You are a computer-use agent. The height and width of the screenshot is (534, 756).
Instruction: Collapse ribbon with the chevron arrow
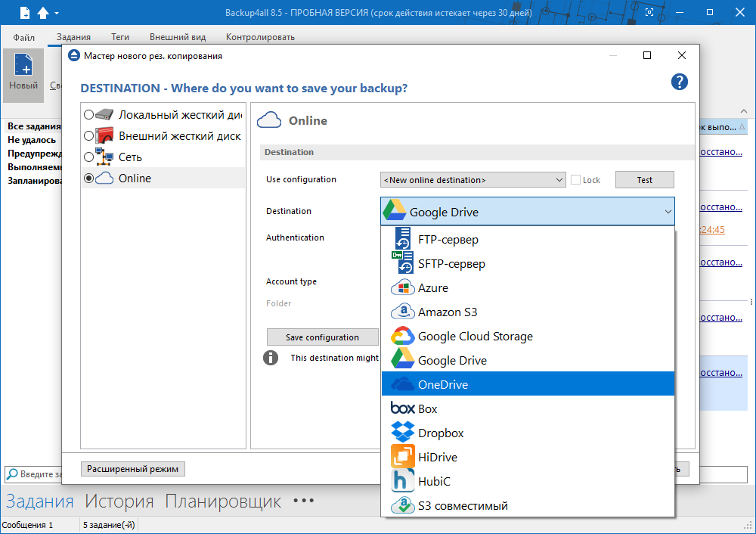(x=744, y=111)
